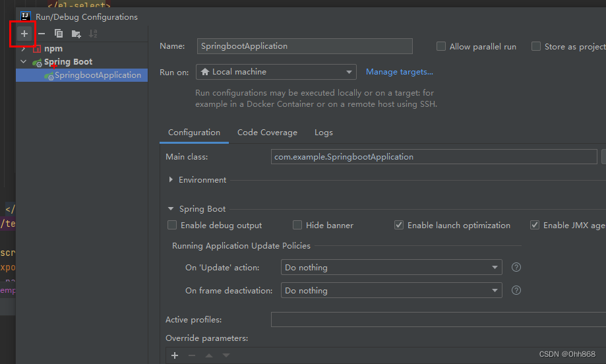
Task: Collapse the Spring Boot tree node
Action: 24,62
